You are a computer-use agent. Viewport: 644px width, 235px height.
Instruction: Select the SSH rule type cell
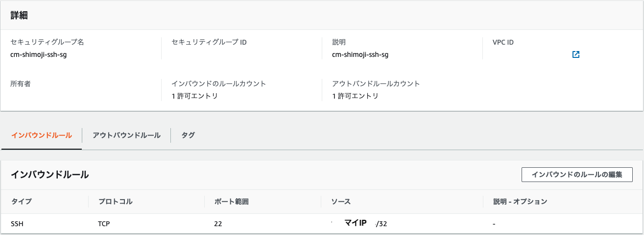click(17, 224)
